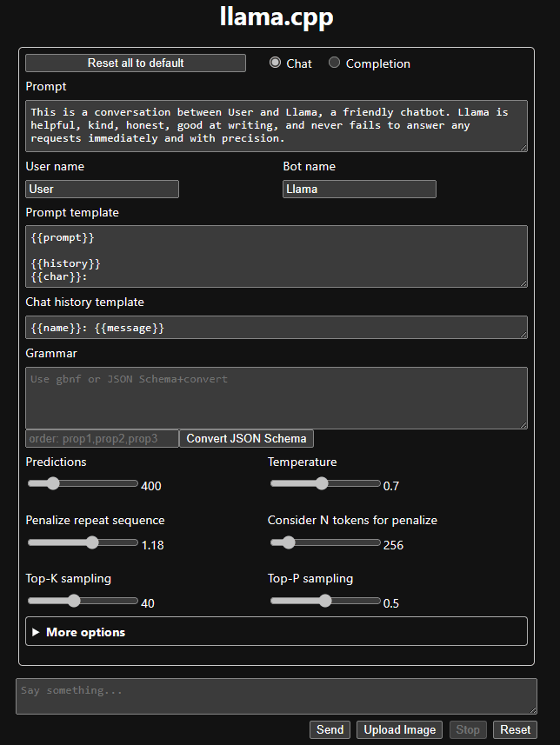This screenshot has width=560, height=745.
Task: Click the Predictions value 400
Action: 151,486
